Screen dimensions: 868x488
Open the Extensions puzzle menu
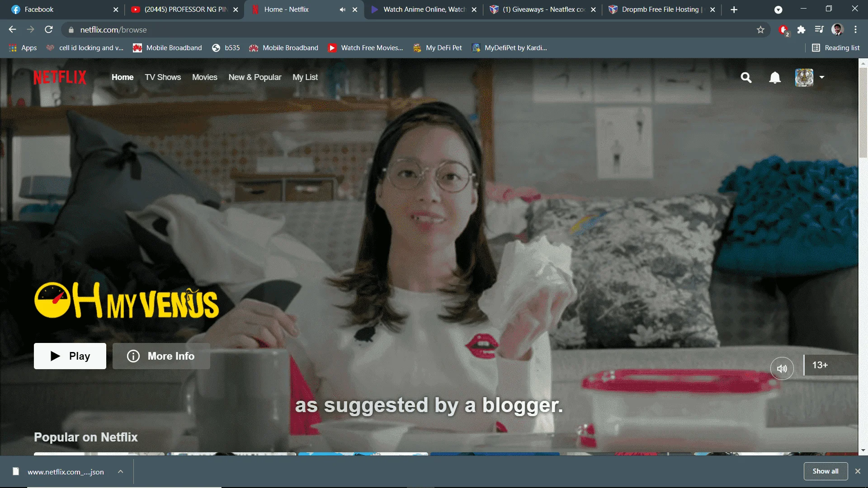[801, 29]
